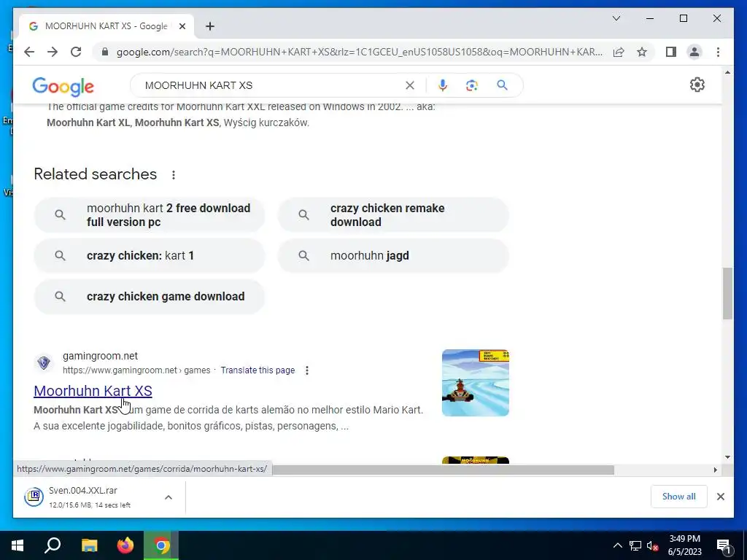Search crazy chicken remake download suggestion

(393, 215)
